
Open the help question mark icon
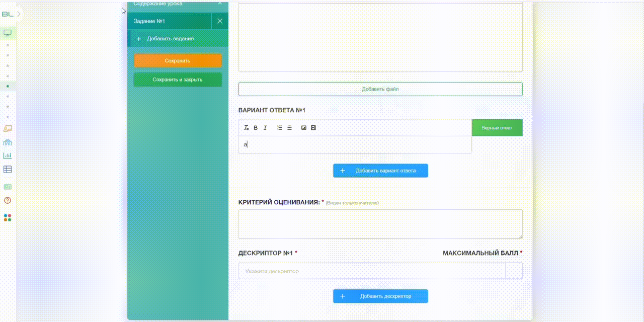point(8,200)
